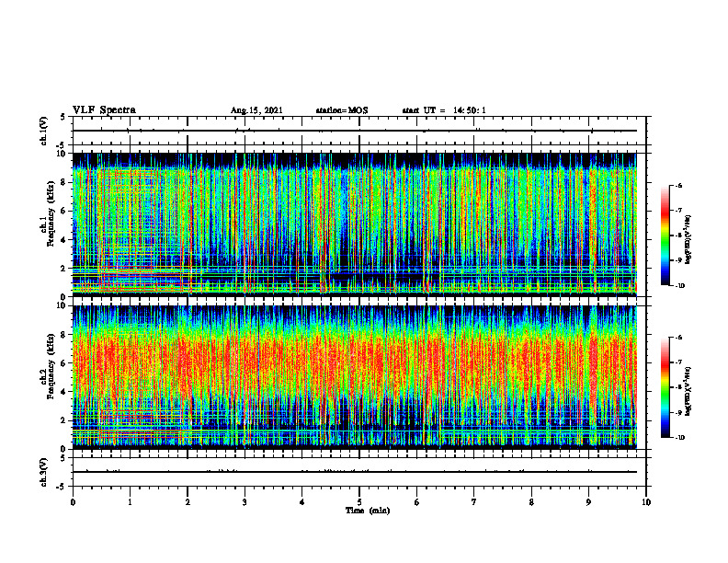The width and height of the screenshot is (728, 563).
Task: Click the "ch.1(V)" waveform axis label
Action: coord(44,131)
